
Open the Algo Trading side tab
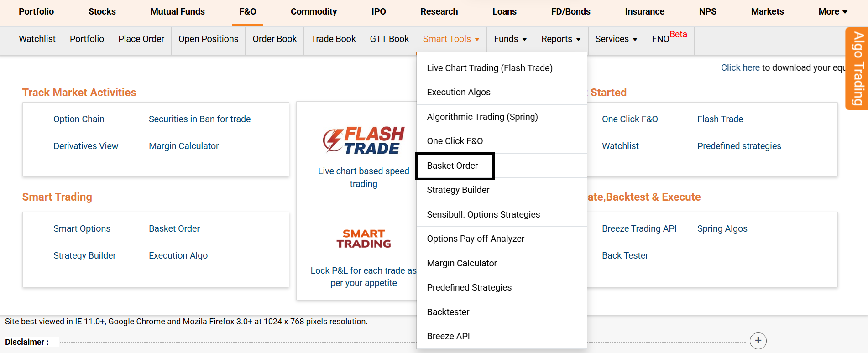click(858, 68)
